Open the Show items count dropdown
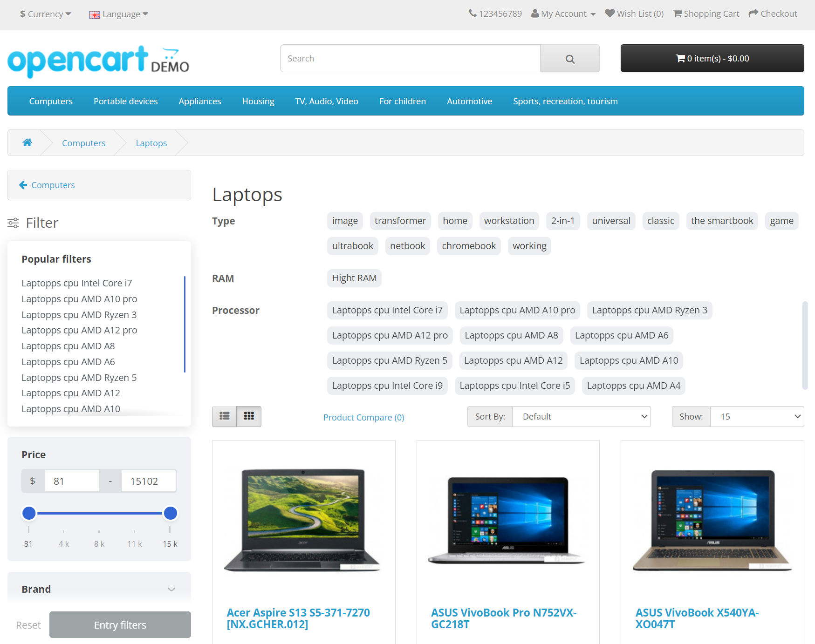 pyautogui.click(x=757, y=416)
